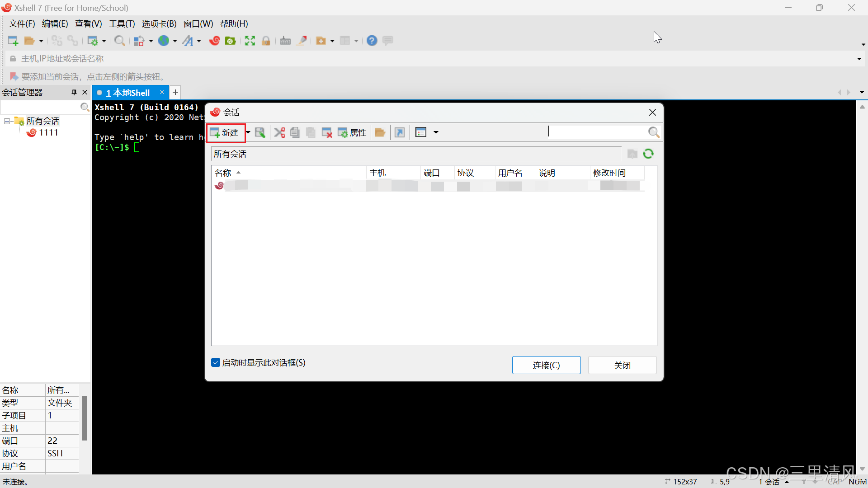This screenshot has width=868, height=488.
Task: Expand the view options dropdown
Action: (x=436, y=132)
